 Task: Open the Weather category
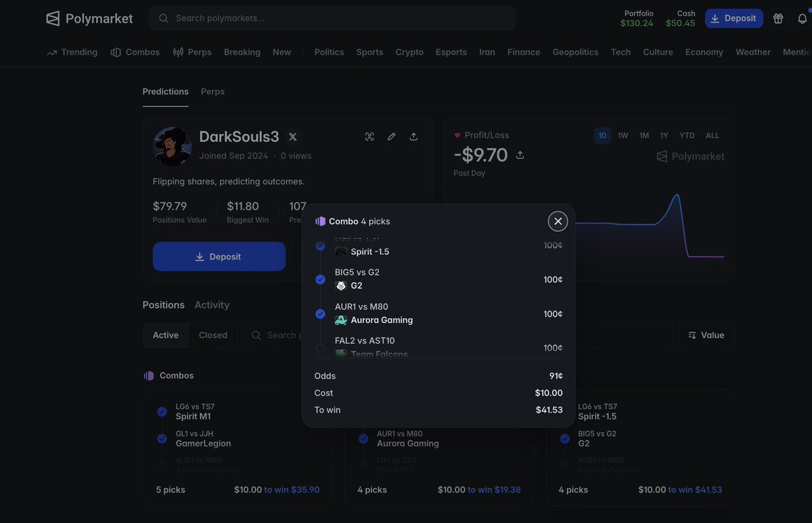pos(753,52)
